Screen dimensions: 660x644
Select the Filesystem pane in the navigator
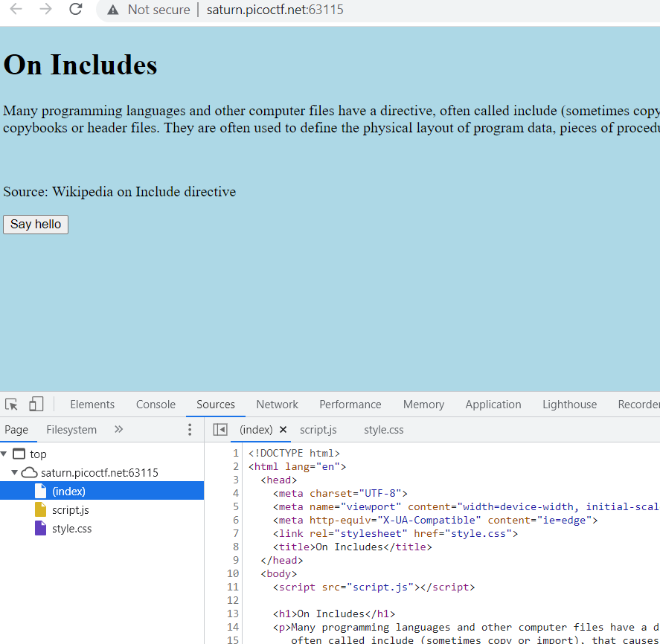point(71,430)
